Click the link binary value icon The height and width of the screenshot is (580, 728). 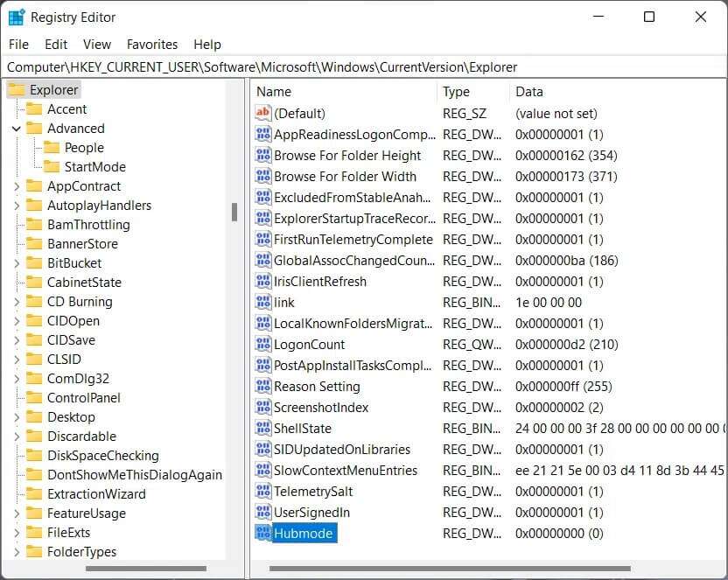click(262, 302)
